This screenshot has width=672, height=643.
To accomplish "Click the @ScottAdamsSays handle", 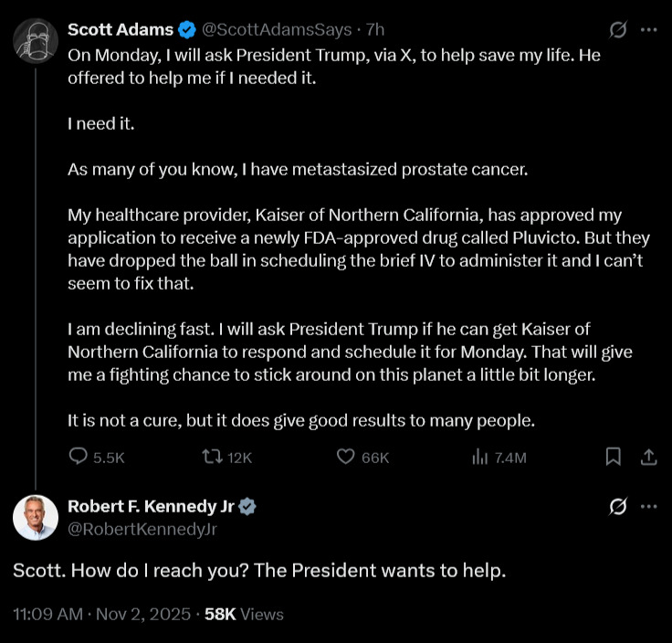I will tap(276, 30).
